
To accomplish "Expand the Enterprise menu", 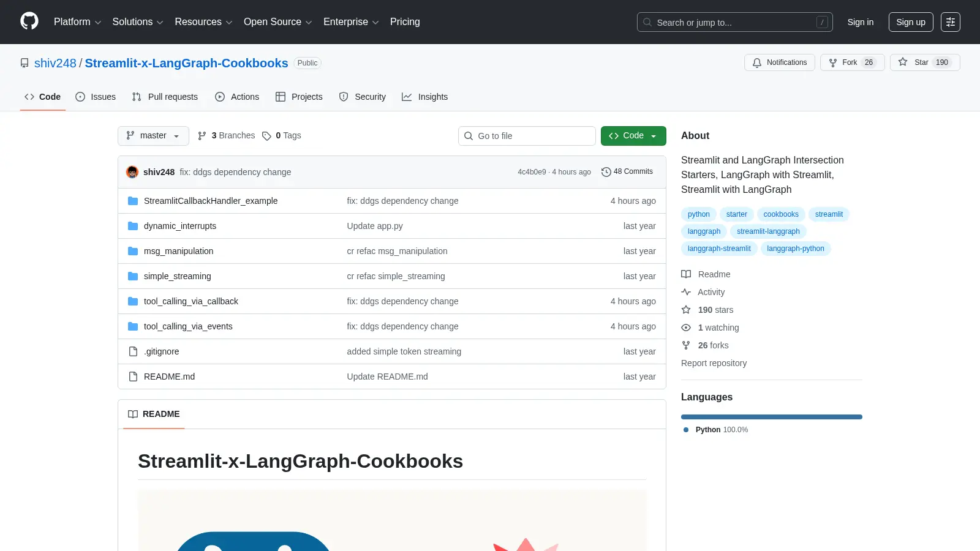I will click(x=351, y=21).
